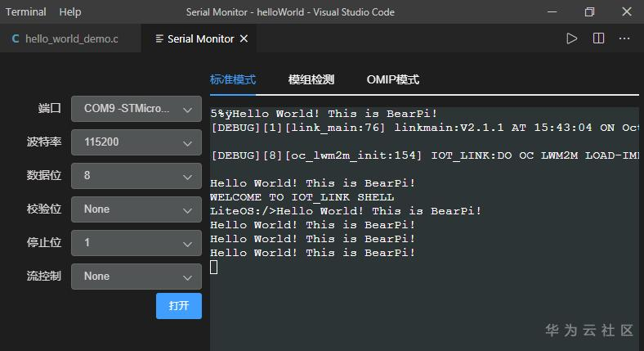Click the C file icon on hello_world_demo.c tab
The width and height of the screenshot is (644, 351).
[x=16, y=38]
